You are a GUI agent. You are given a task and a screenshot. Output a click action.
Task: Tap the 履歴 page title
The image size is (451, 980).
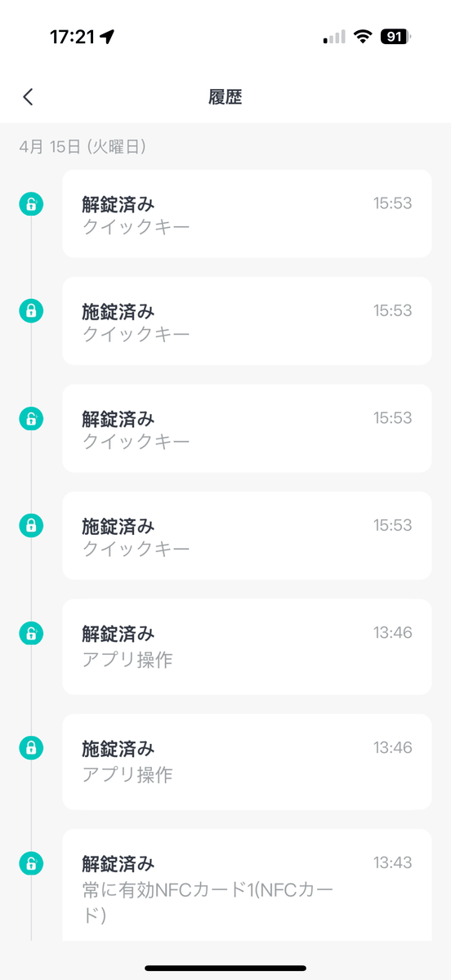(225, 97)
